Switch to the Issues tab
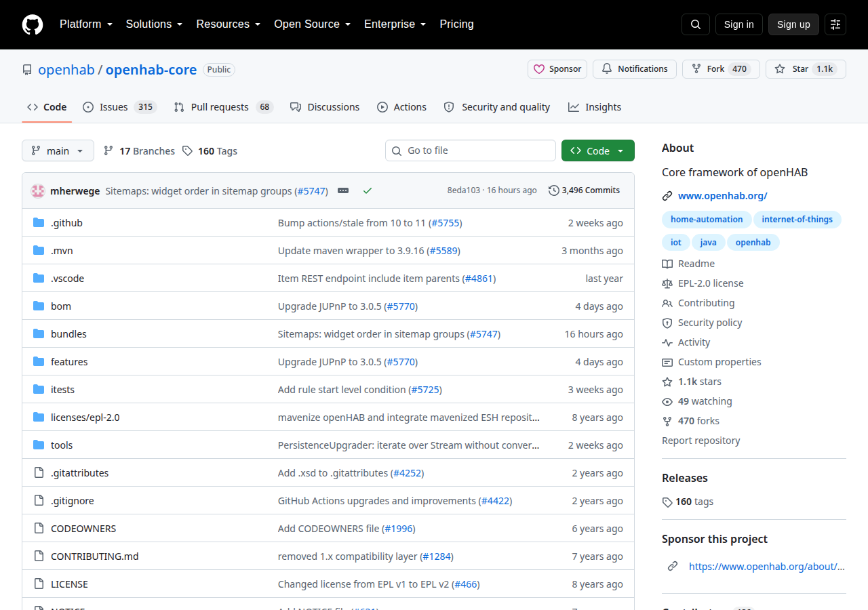Screen dimensions: 868x610 coord(119,107)
